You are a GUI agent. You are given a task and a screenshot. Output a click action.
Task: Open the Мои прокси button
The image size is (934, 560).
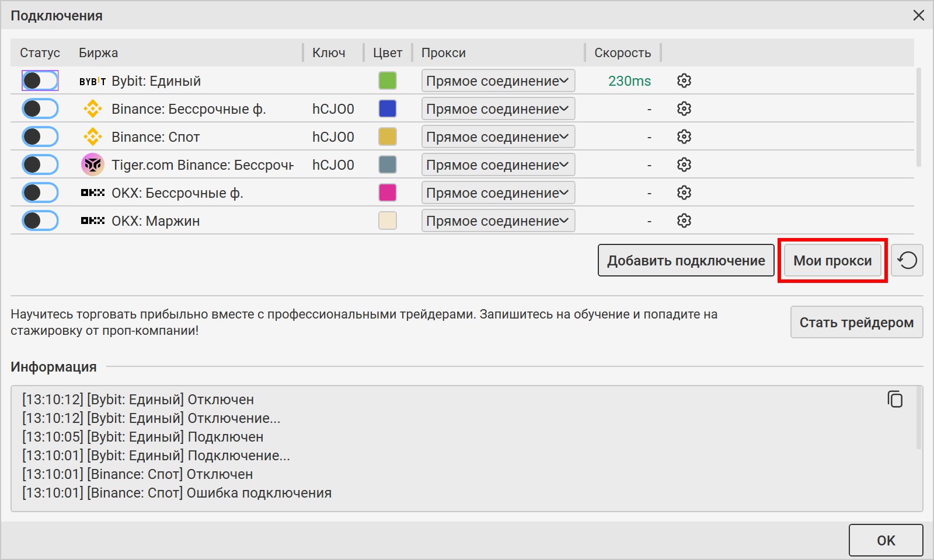832,260
